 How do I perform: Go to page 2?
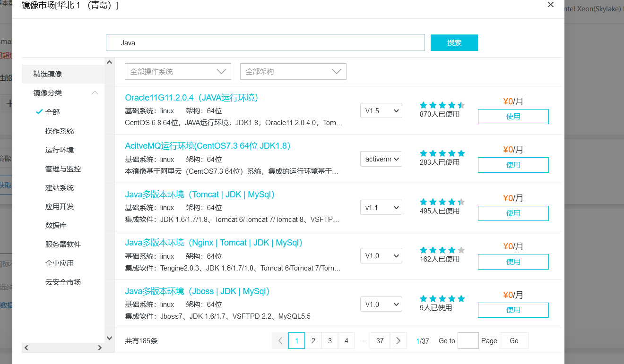313,340
